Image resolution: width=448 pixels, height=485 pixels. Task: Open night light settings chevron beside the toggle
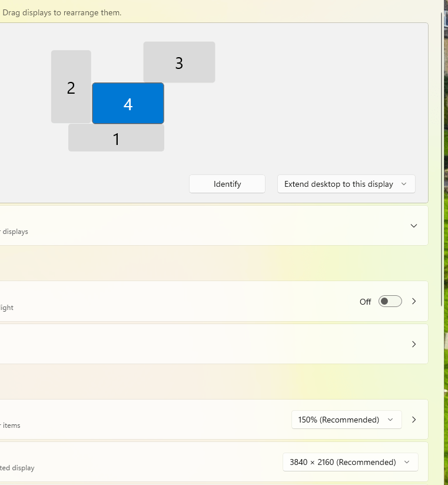(x=414, y=301)
